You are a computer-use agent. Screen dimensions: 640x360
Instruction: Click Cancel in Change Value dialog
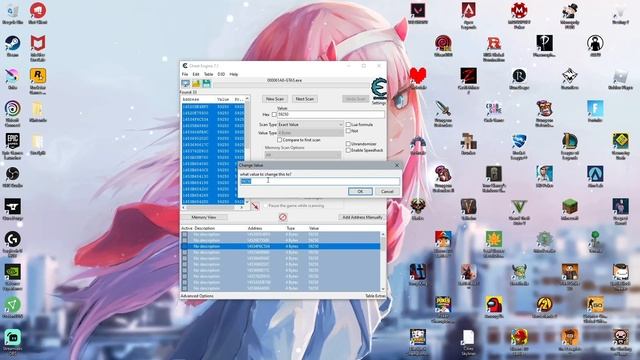click(x=387, y=191)
